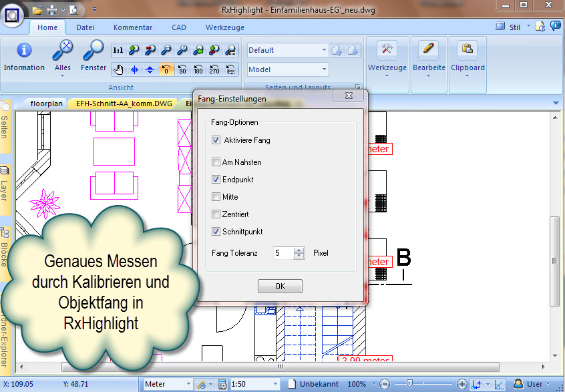This screenshot has height=392, width=565.
Task: Rotate view to 180 degrees
Action: tap(198, 69)
